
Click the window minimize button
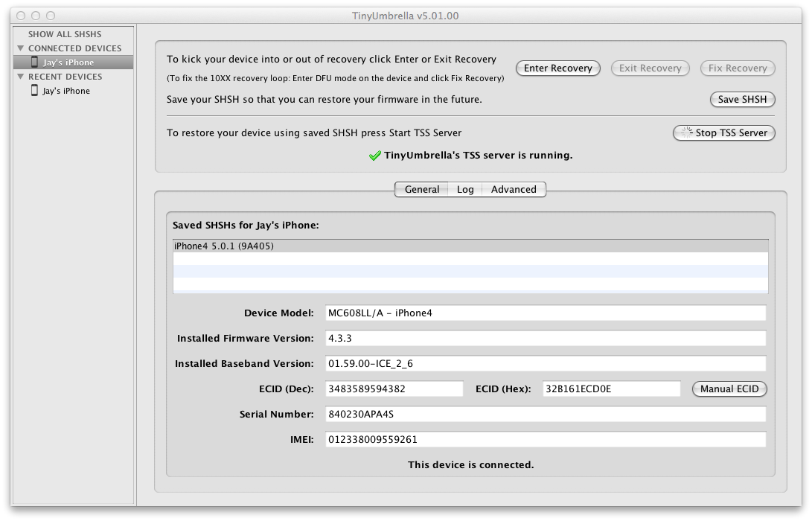(36, 16)
